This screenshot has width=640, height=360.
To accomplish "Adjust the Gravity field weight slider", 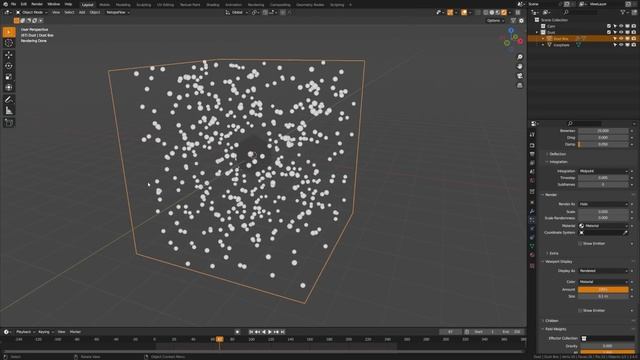I will pyautogui.click(x=607, y=346).
